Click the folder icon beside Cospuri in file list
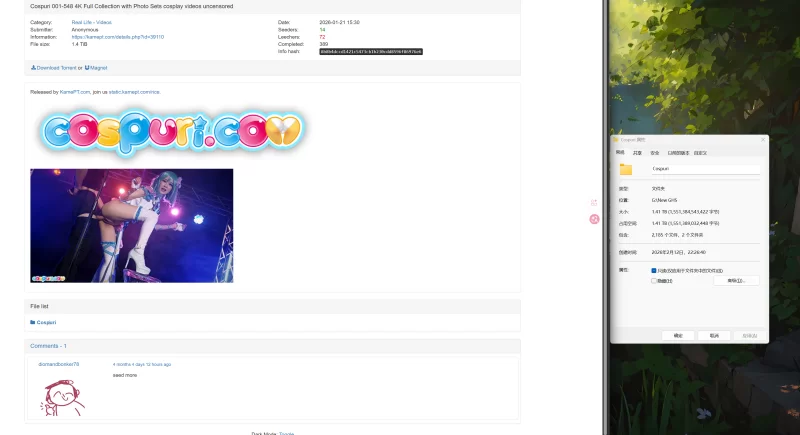 tap(33, 322)
